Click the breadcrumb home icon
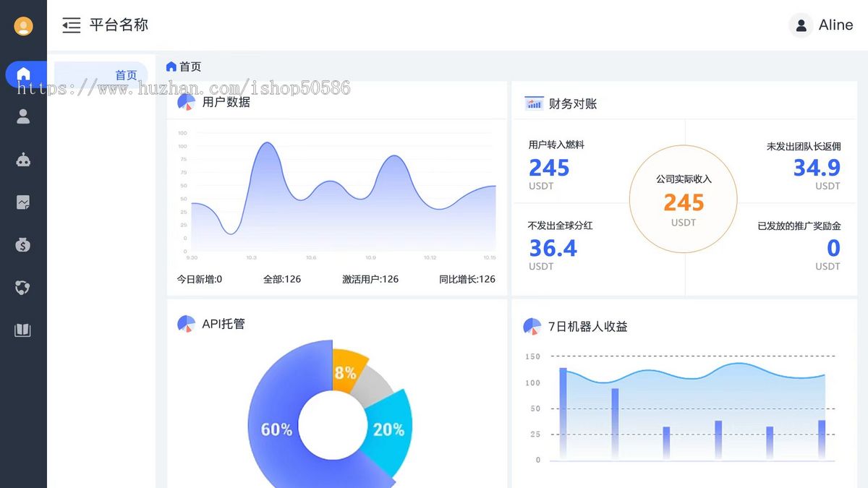The width and height of the screenshot is (868, 488). 171,67
